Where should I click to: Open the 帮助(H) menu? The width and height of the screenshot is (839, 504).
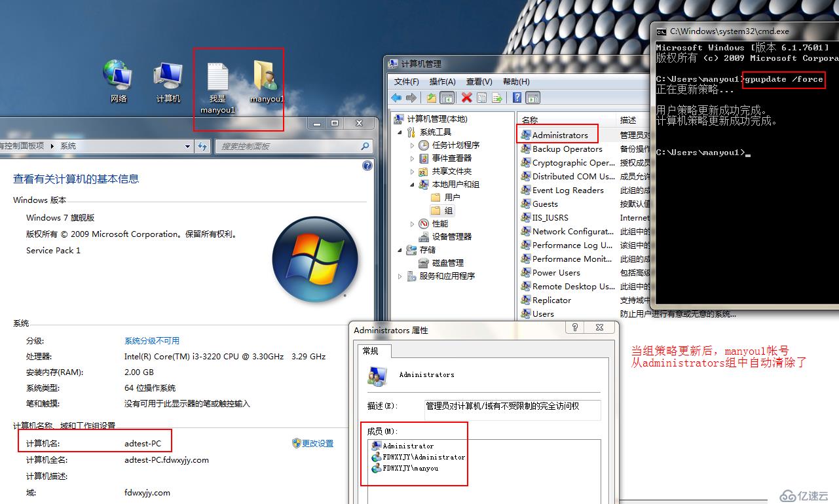[516, 82]
